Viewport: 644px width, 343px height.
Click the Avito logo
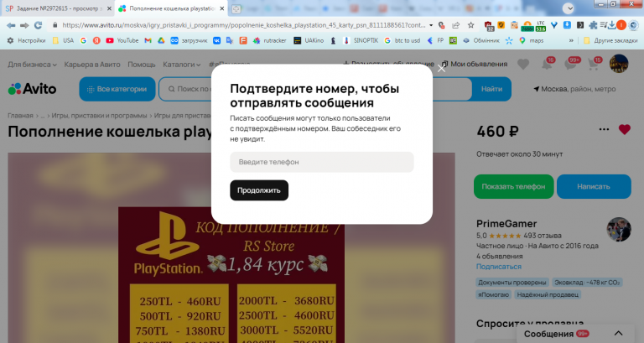click(32, 89)
